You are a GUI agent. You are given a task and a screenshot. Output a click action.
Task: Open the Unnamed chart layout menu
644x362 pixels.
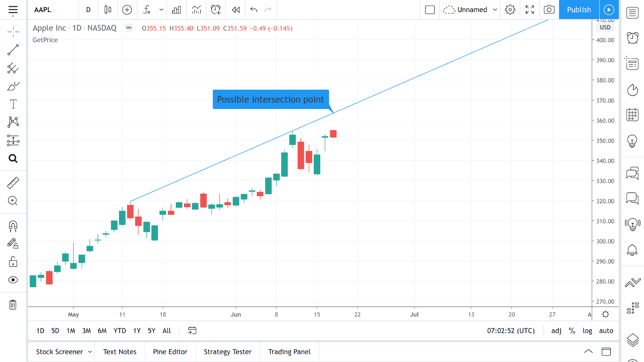[x=466, y=10]
